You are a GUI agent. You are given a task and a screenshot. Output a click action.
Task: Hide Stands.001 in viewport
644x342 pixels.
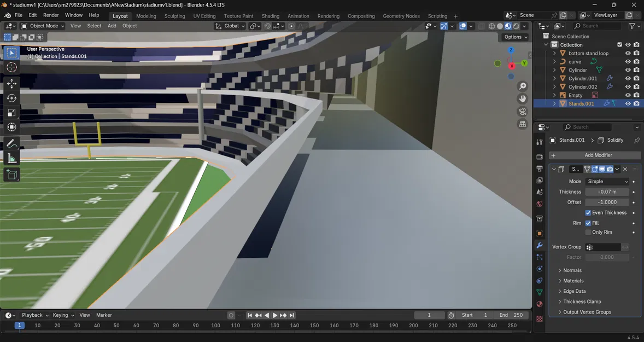pos(628,103)
